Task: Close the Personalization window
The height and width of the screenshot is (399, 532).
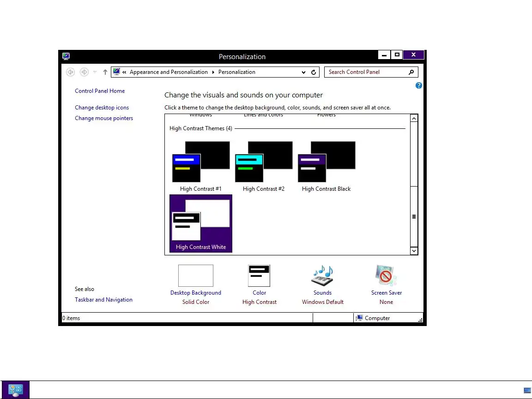Action: pos(414,54)
